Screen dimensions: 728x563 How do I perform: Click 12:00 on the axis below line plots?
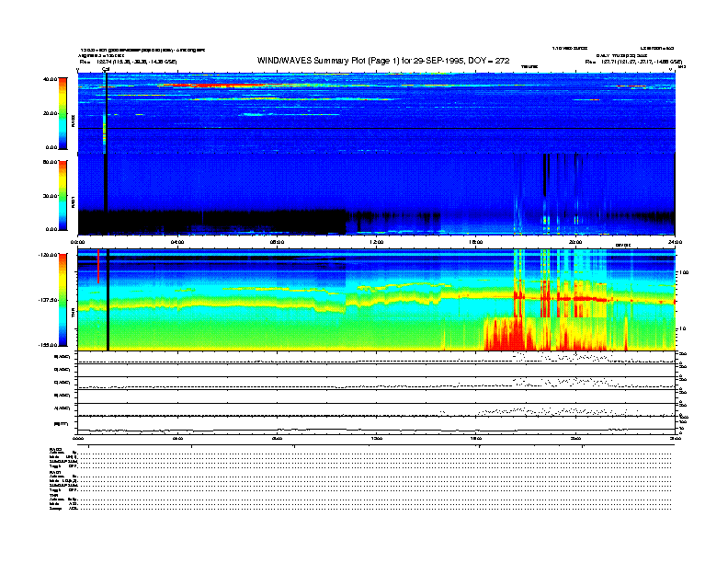coord(376,438)
